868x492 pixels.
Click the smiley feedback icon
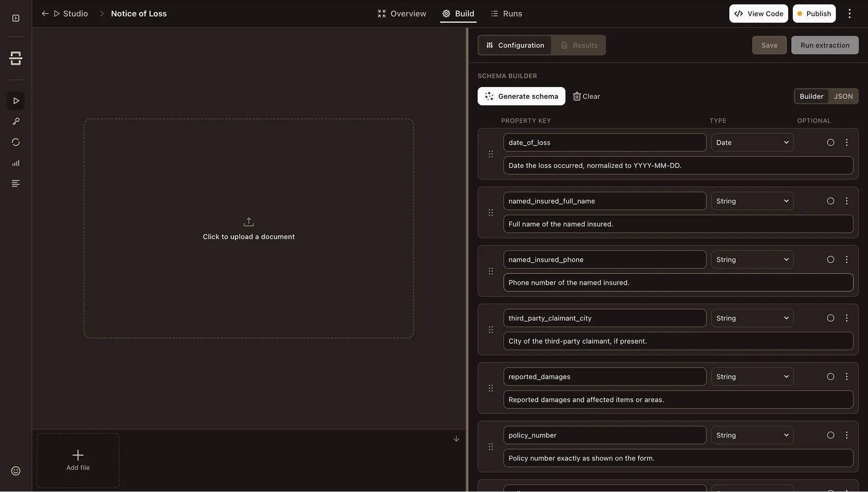coord(16,471)
